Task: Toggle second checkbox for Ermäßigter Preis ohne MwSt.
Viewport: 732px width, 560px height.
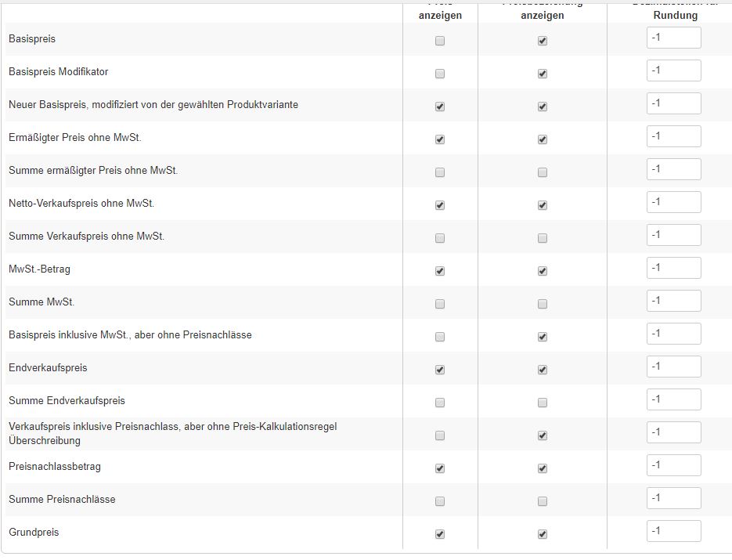Action: pos(543,139)
